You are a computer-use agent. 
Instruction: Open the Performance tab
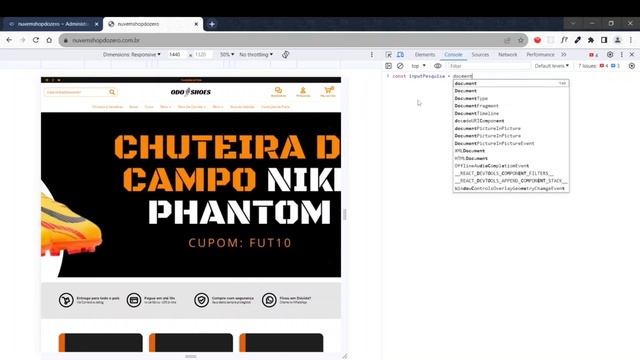point(540,54)
